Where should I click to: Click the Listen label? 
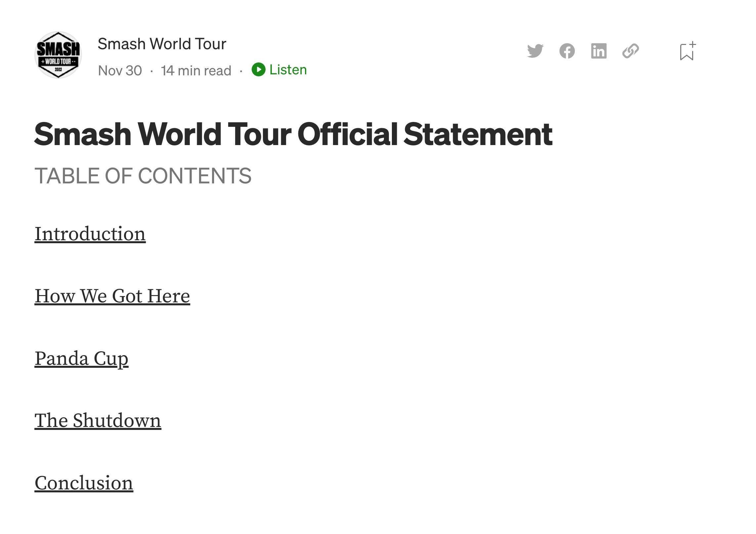coord(288,70)
